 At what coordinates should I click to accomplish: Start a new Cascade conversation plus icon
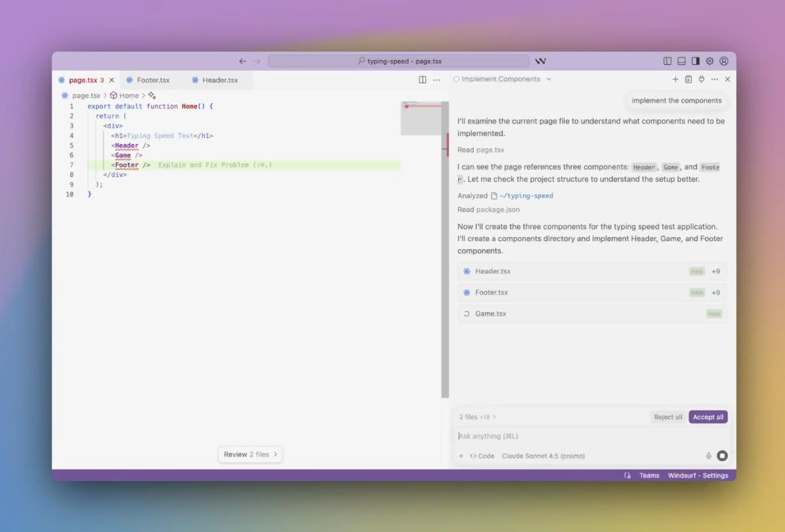click(x=675, y=79)
